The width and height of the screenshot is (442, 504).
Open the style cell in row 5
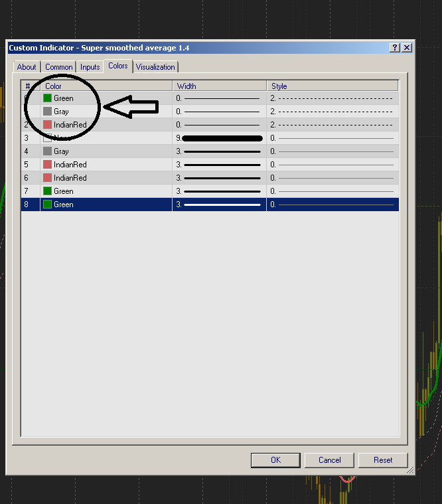[333, 165]
